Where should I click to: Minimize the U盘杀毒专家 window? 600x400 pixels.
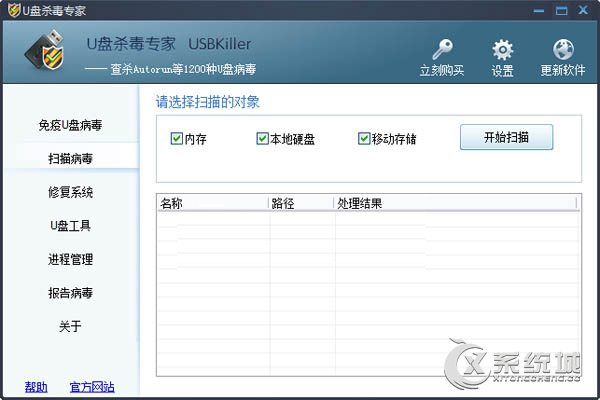click(x=539, y=10)
